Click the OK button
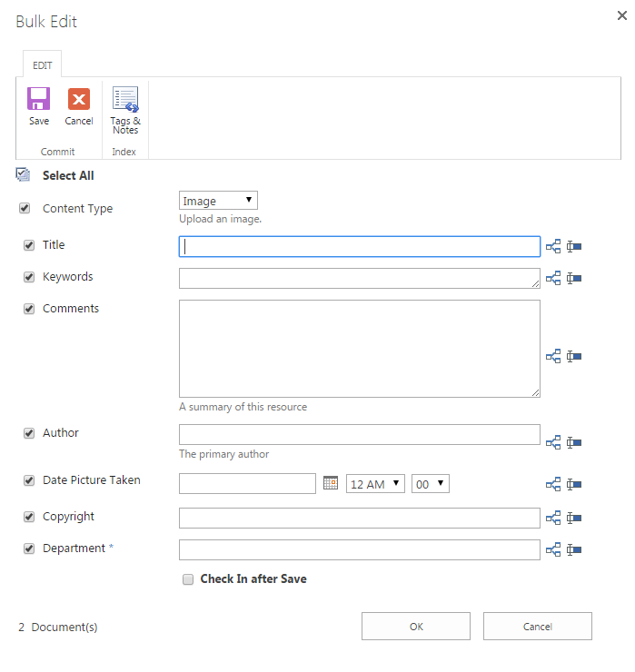The height and width of the screenshot is (672, 635). tap(416, 627)
